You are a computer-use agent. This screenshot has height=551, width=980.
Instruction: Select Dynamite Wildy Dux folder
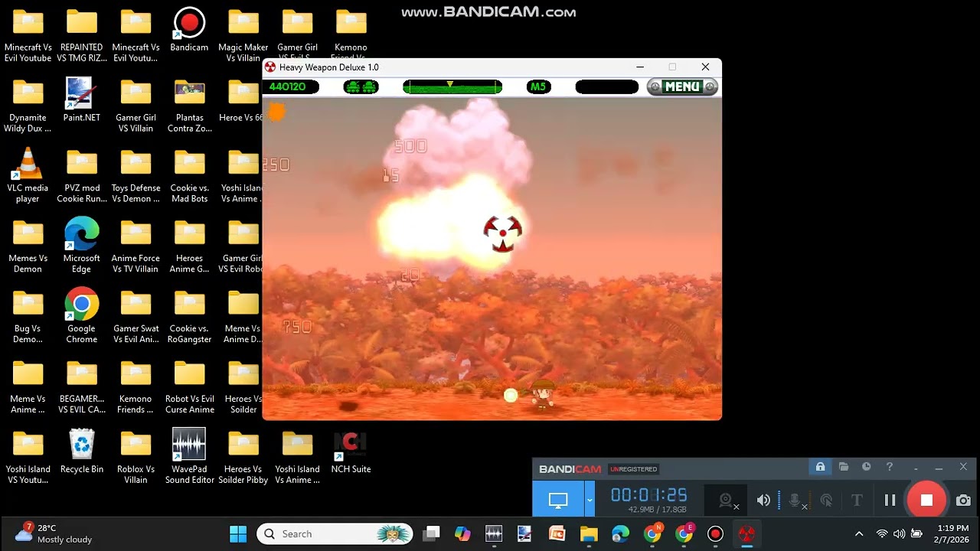click(x=28, y=105)
